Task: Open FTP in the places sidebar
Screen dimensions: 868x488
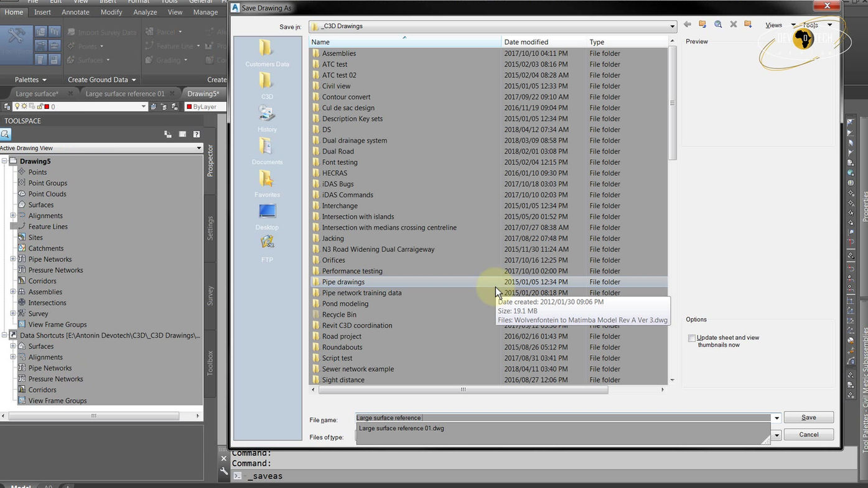Action: [x=267, y=249]
